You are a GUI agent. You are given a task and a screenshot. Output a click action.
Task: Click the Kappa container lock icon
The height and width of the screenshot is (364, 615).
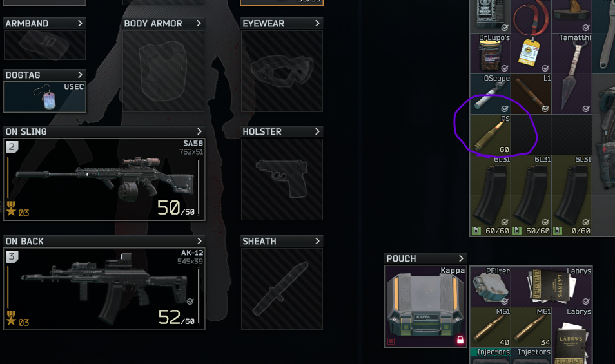(x=460, y=340)
